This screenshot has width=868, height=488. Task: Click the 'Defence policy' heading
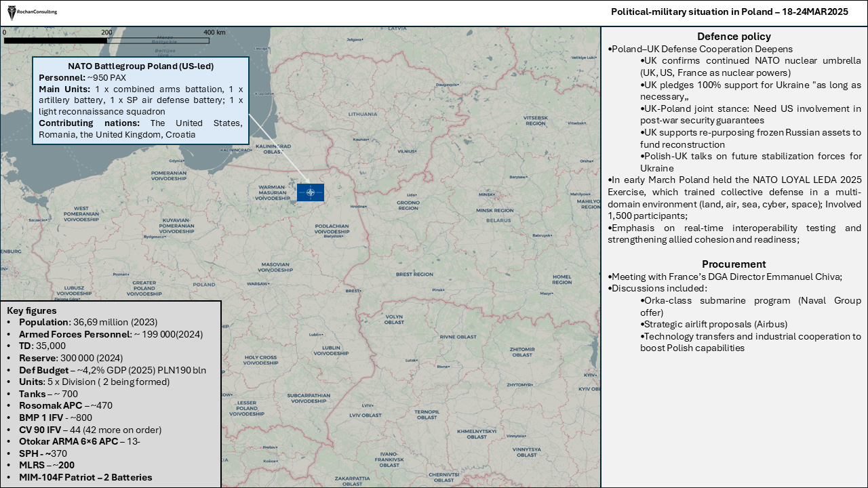click(x=734, y=37)
